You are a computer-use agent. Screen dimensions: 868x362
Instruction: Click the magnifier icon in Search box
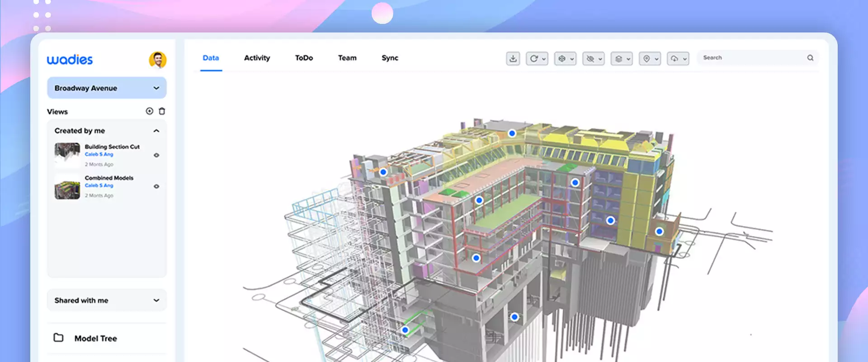(810, 58)
